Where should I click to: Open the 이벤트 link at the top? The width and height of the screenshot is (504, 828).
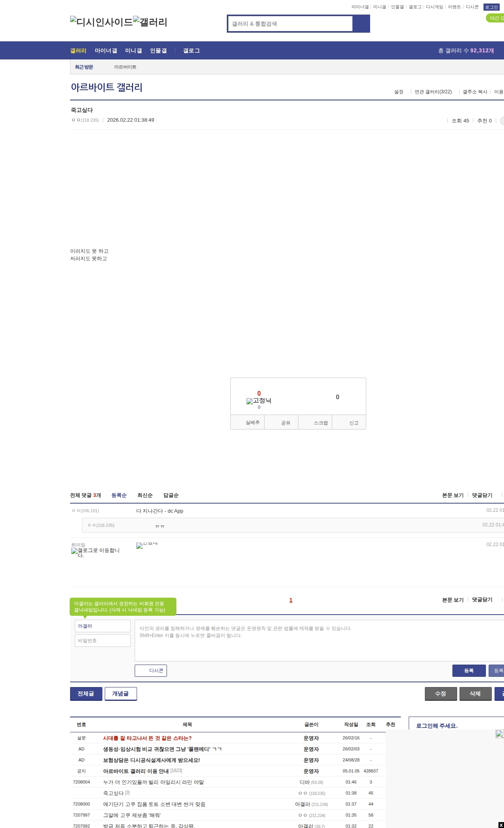pos(454,7)
